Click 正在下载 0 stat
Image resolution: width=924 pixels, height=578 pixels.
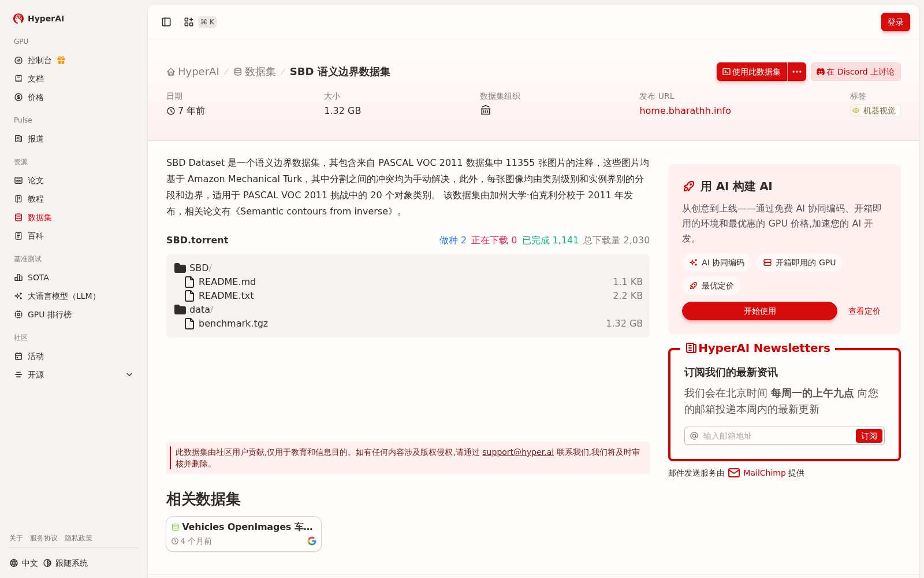tap(494, 240)
